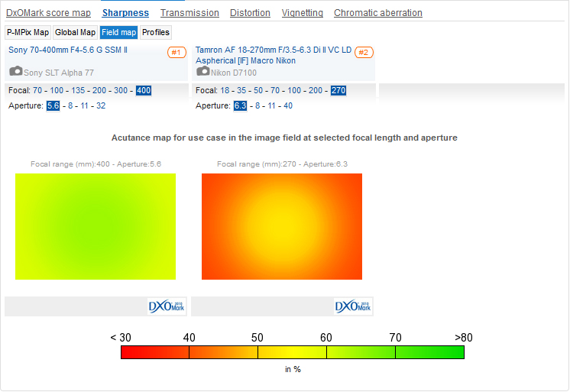
Task: Open Tamron AF 18-270mm lens link
Action: tap(274, 55)
